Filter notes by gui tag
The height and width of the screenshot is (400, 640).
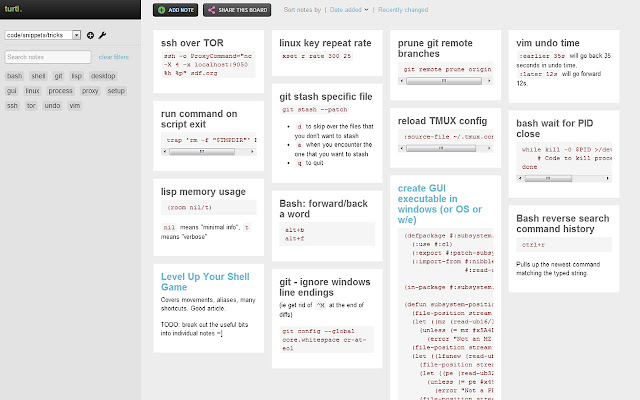[11, 91]
